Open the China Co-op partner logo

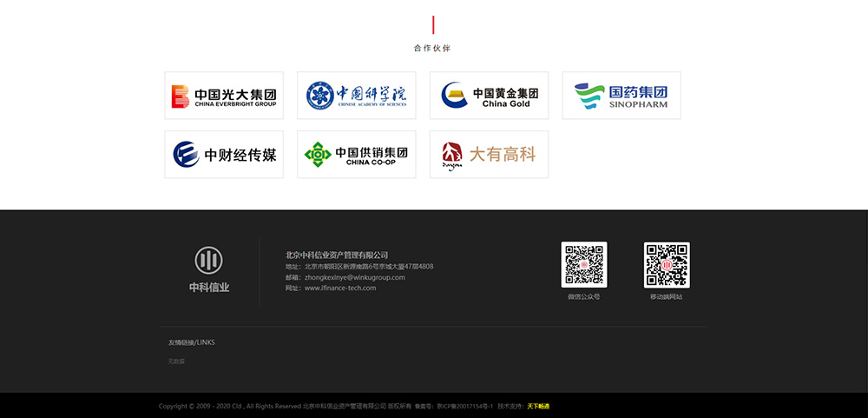click(x=357, y=155)
